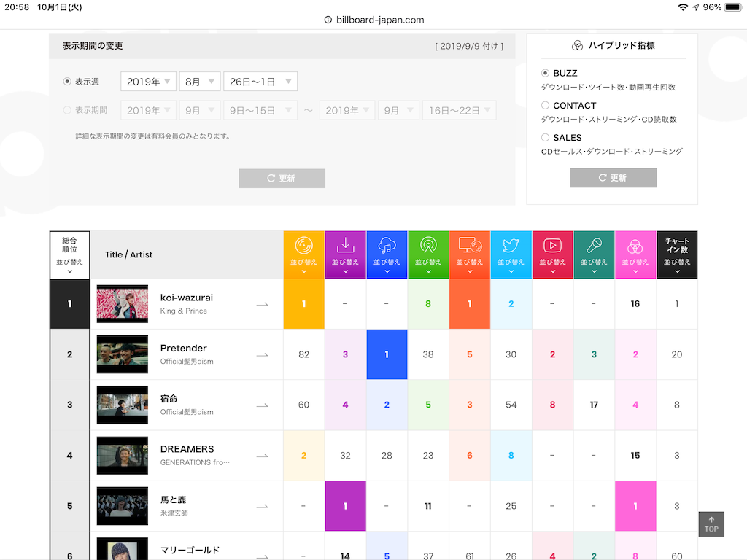Image resolution: width=747 pixels, height=560 pixels.
Task: Sort by チャートイン数 column header
Action: point(677,254)
